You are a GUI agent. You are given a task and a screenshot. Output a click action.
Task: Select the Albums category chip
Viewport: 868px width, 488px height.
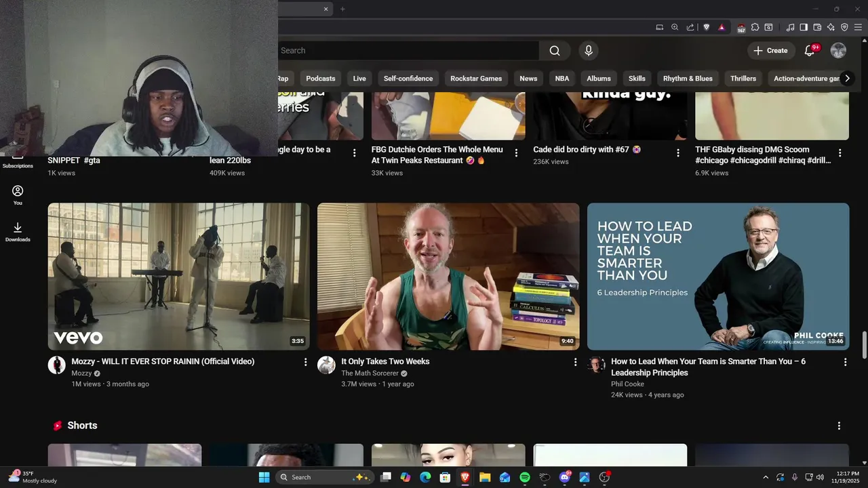[x=599, y=79]
